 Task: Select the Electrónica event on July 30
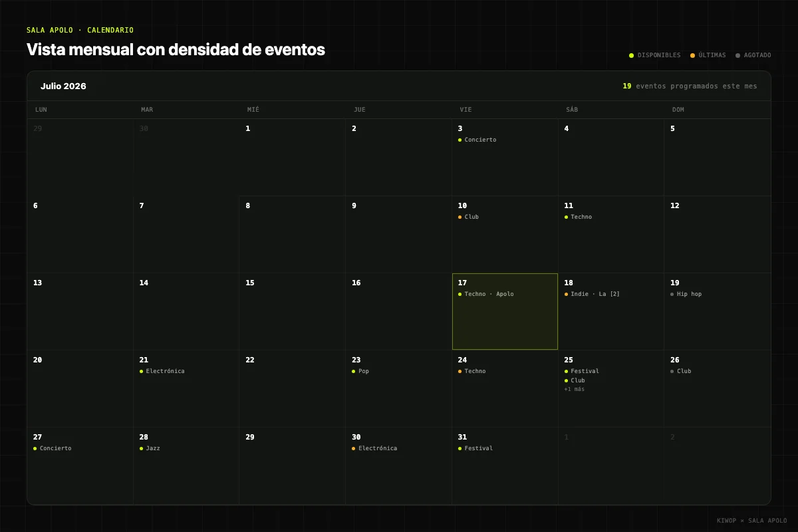[374, 448]
